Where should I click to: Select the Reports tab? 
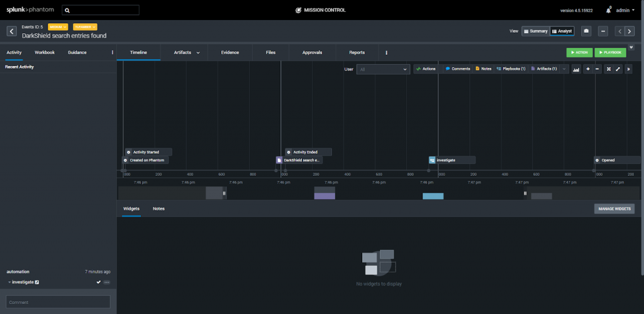tap(357, 53)
